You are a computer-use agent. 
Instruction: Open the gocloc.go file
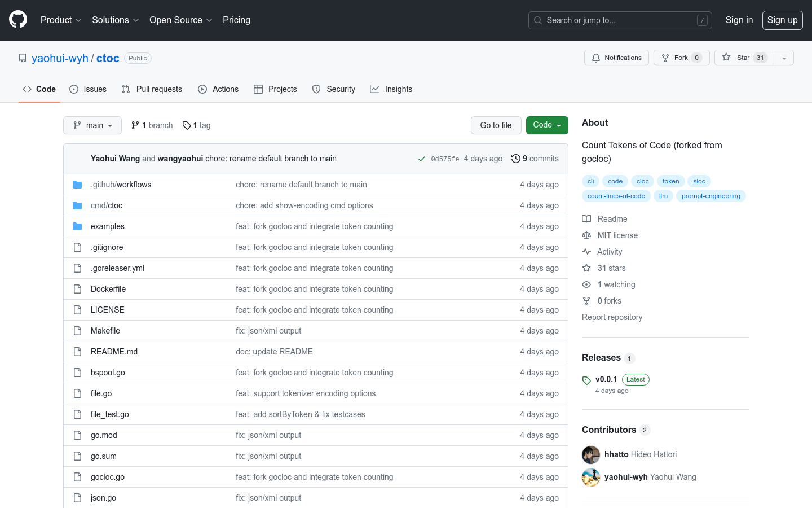[108, 477]
